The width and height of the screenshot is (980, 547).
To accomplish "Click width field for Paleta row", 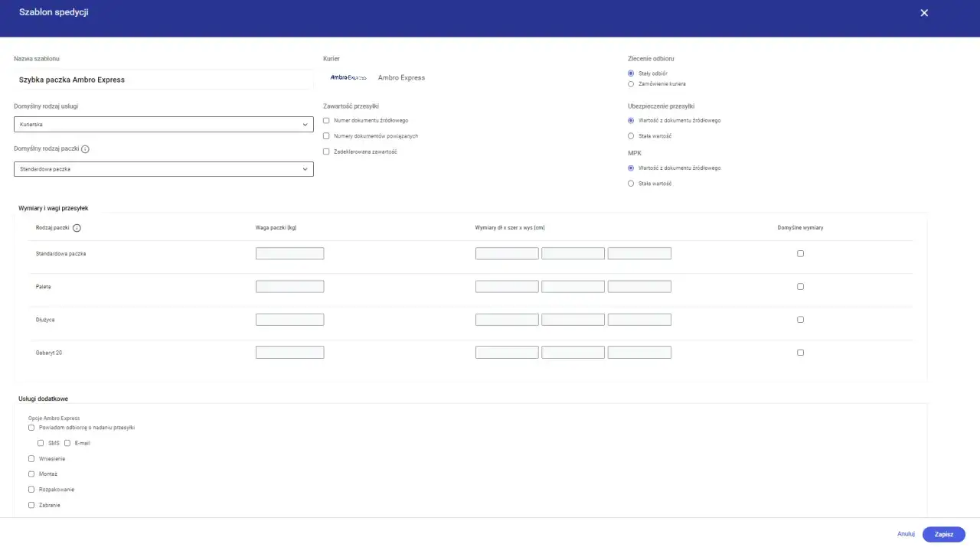I will click(x=573, y=286).
